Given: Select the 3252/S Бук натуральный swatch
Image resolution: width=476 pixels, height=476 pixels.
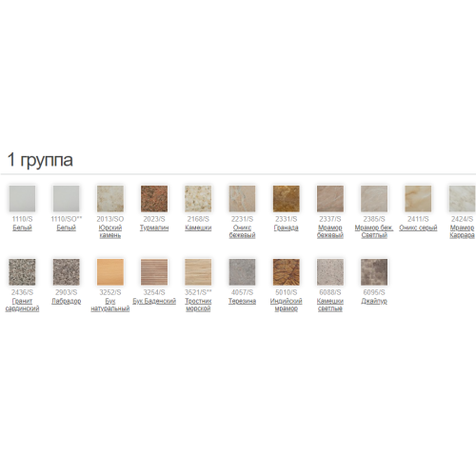Looking at the screenshot, I should pyautogui.click(x=110, y=272).
